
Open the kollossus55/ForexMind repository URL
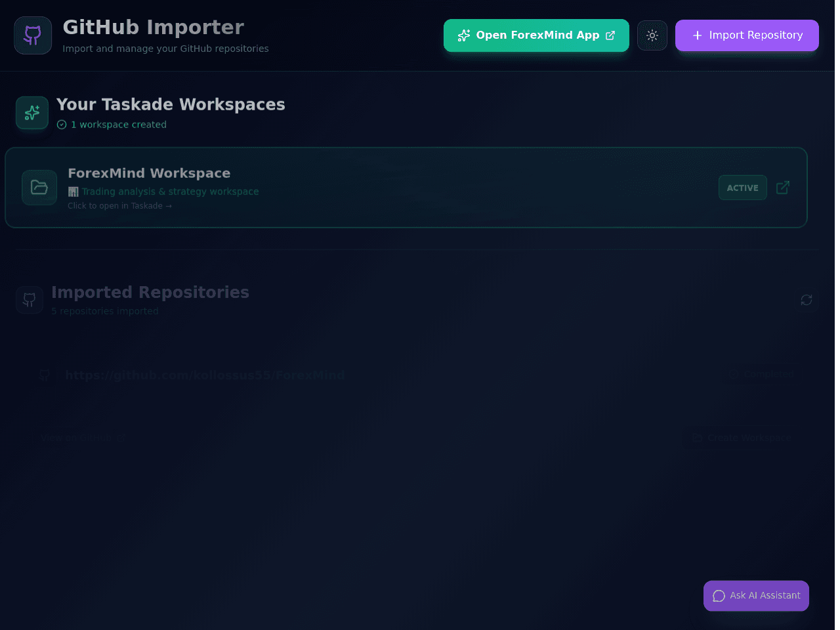(205, 375)
